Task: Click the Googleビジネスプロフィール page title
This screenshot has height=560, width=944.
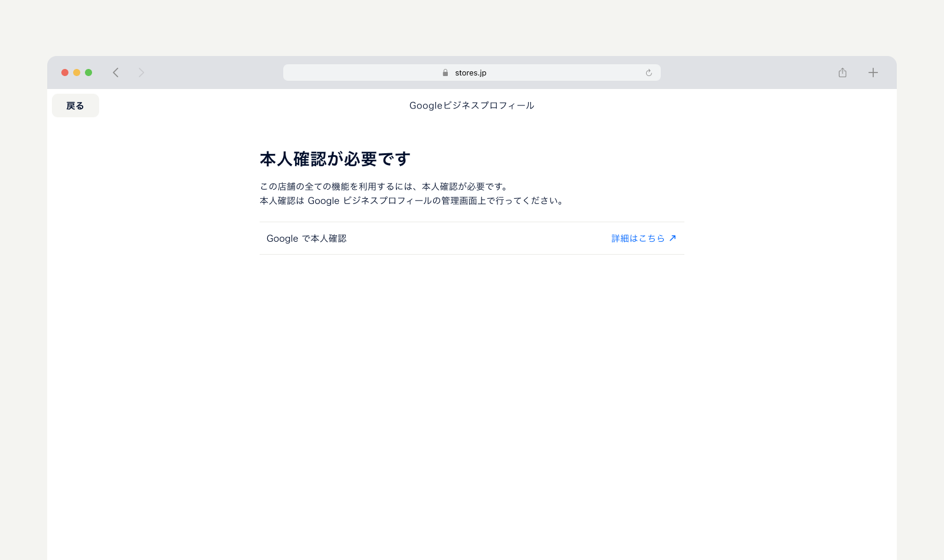Action: pyautogui.click(x=472, y=106)
